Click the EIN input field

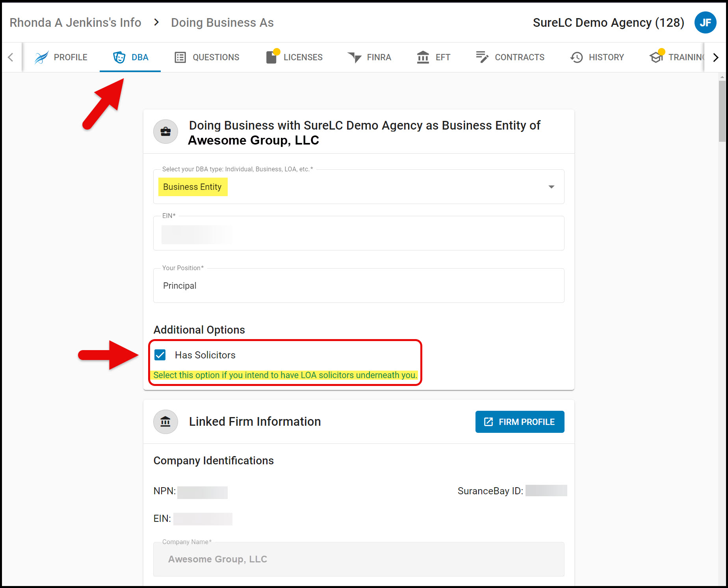pos(358,233)
